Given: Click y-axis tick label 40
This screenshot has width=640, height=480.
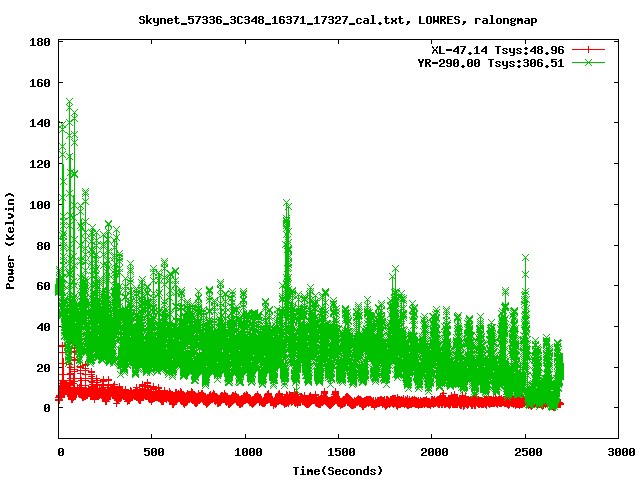Looking at the screenshot, I should [44, 327].
